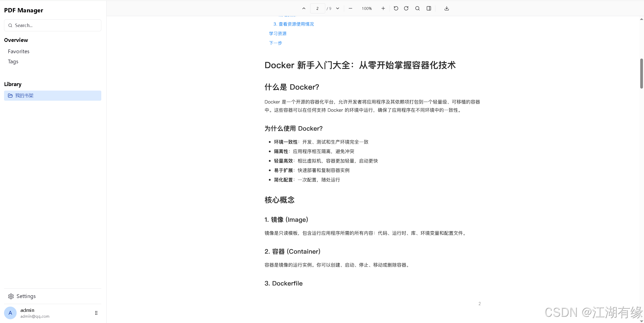Open Favorites in Overview
The image size is (644, 323).
point(19,51)
